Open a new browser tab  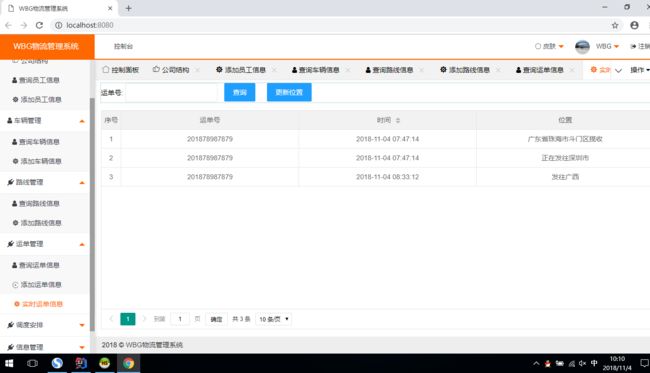pos(129,8)
